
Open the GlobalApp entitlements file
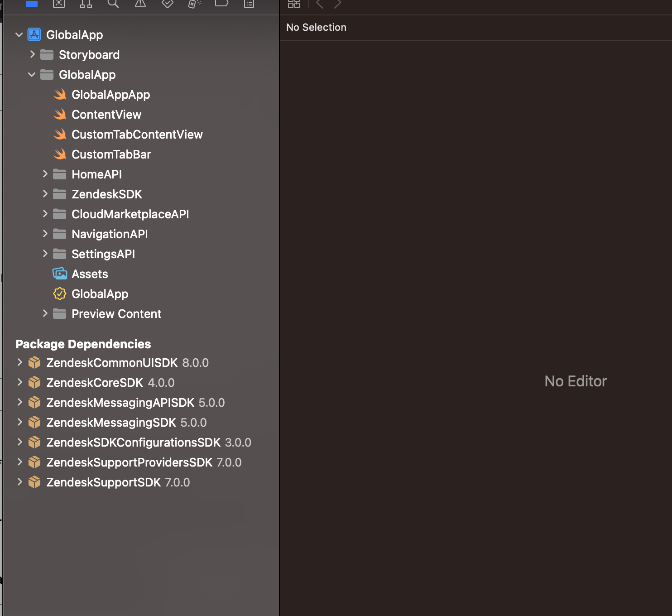[100, 294]
